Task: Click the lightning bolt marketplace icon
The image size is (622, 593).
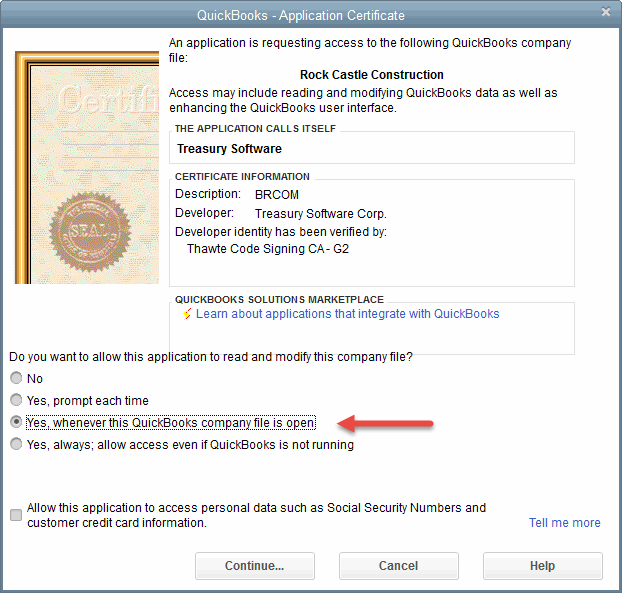Action: coord(187,314)
